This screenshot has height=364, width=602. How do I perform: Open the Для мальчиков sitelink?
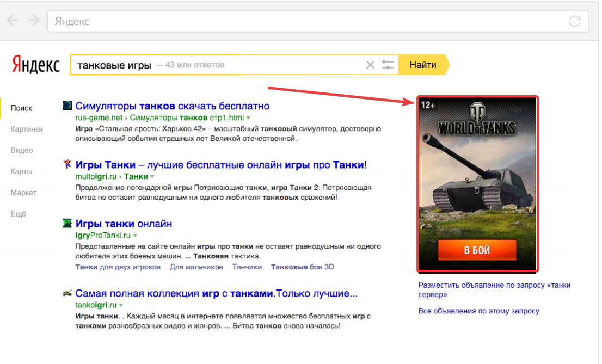coord(196,267)
